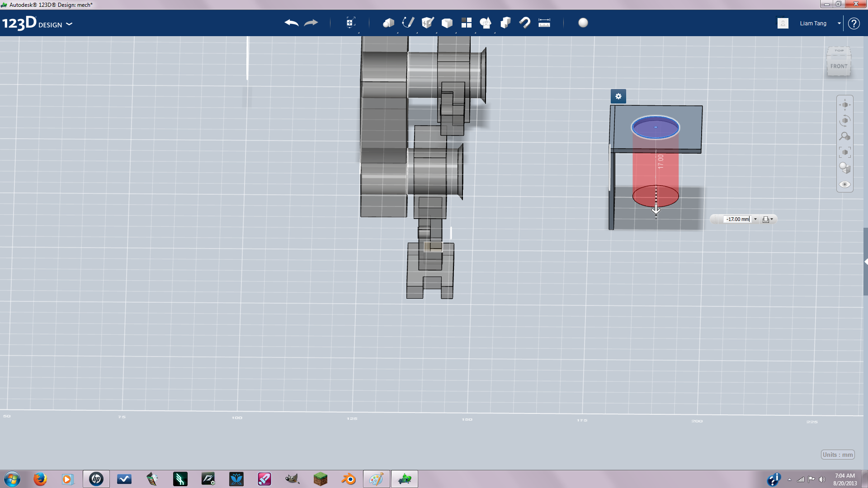Click the volume speaker tray icon
The image size is (868, 488).
tap(822, 479)
